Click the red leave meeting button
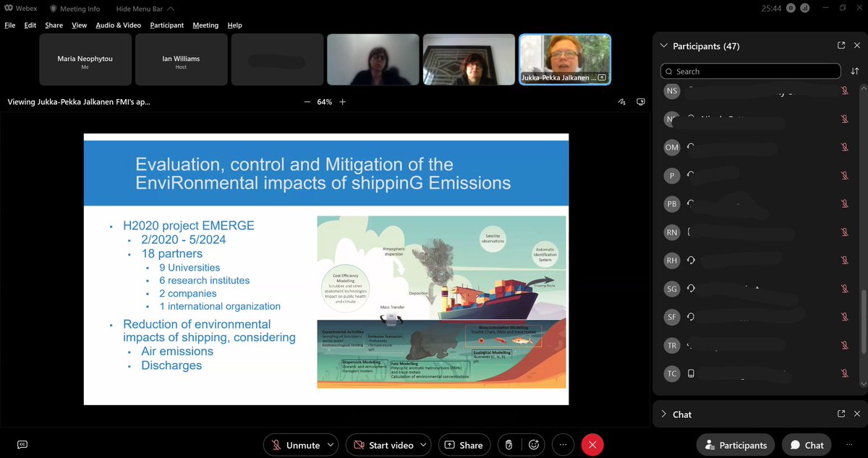The width and height of the screenshot is (868, 458). click(x=592, y=445)
